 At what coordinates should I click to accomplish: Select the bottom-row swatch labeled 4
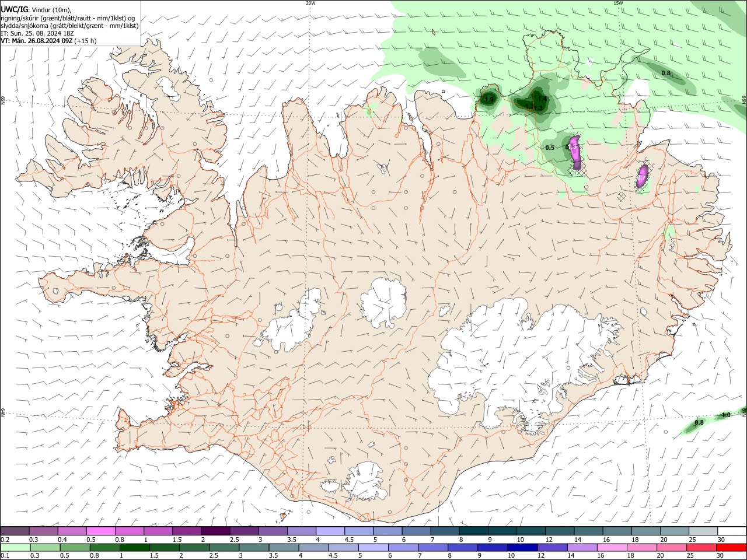point(313,547)
